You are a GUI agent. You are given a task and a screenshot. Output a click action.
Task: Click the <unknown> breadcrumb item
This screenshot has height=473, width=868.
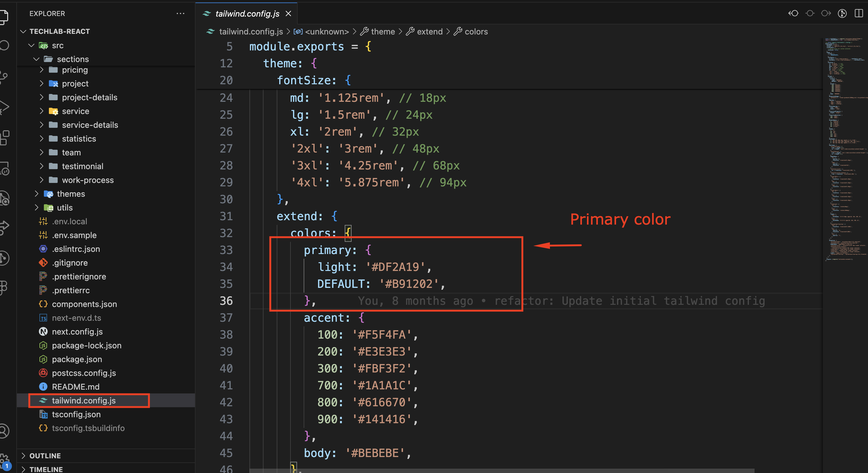(x=327, y=32)
